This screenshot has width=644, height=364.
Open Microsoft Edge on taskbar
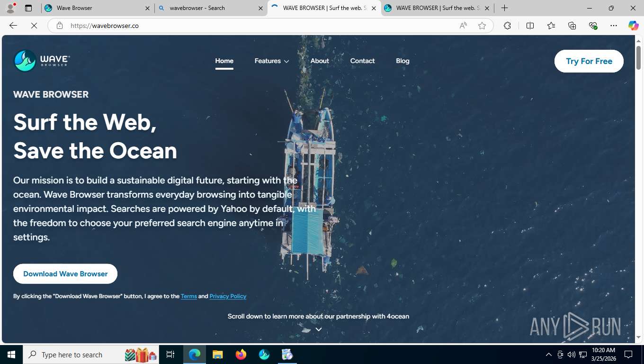pos(195,355)
